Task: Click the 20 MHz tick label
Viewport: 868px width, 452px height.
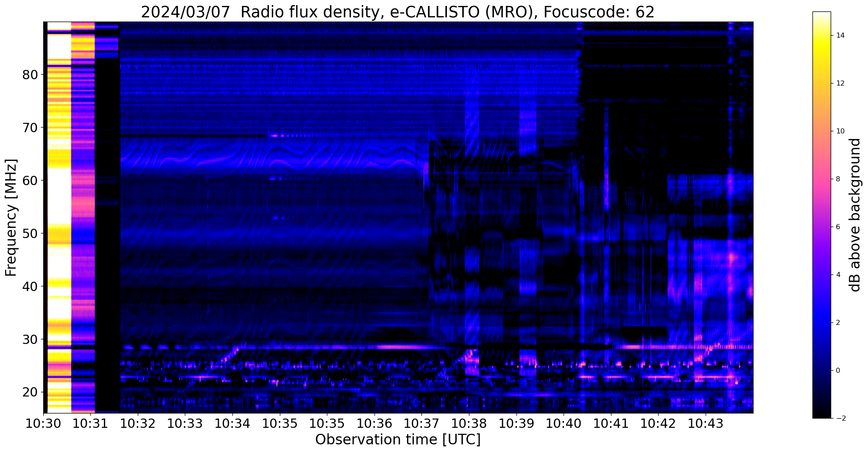Action: pyautogui.click(x=30, y=392)
